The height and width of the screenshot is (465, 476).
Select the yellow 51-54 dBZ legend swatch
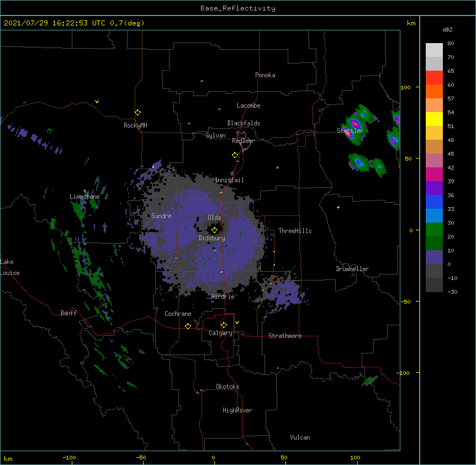pyautogui.click(x=434, y=119)
